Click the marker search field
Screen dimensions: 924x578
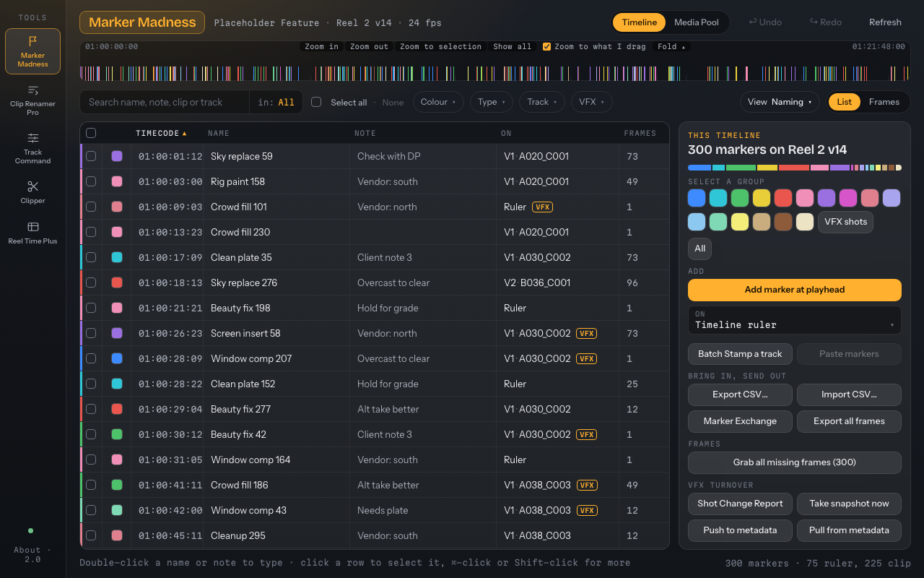[165, 102]
